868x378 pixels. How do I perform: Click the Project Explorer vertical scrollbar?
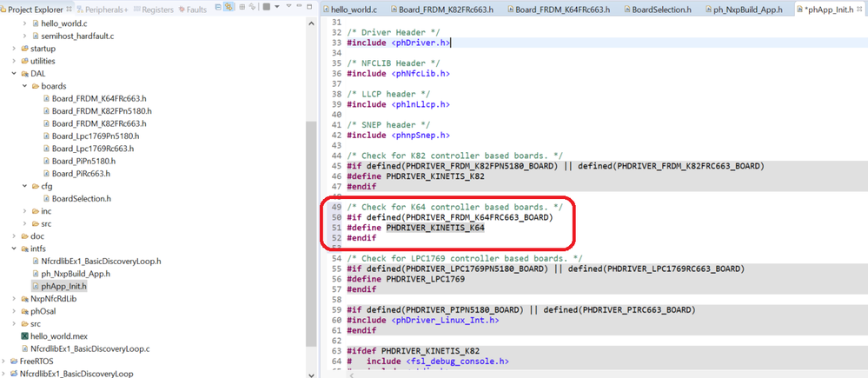(310, 234)
